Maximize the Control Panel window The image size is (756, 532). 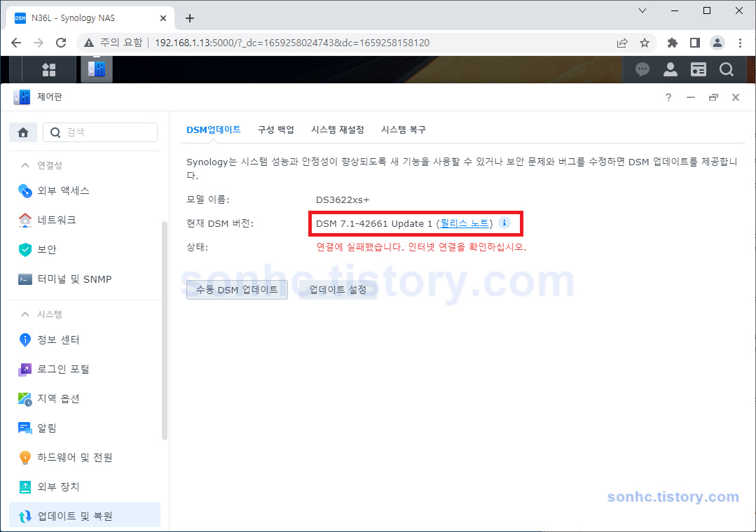point(713,97)
